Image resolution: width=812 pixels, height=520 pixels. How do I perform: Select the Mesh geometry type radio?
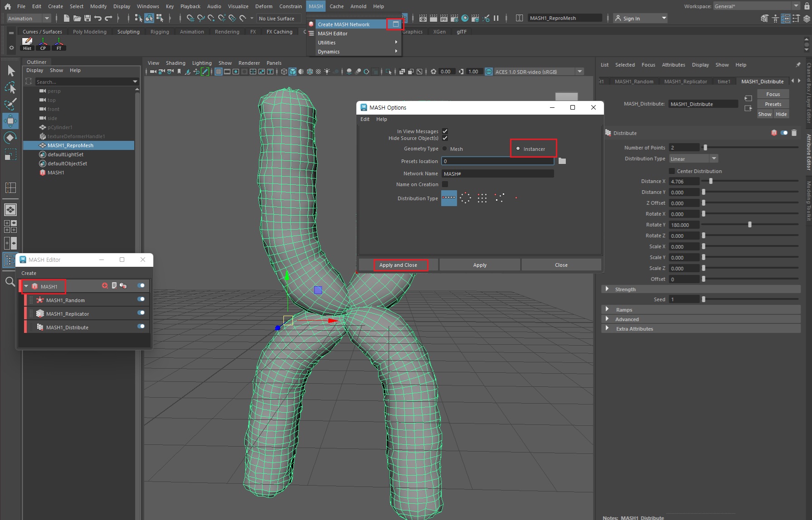[x=445, y=149]
